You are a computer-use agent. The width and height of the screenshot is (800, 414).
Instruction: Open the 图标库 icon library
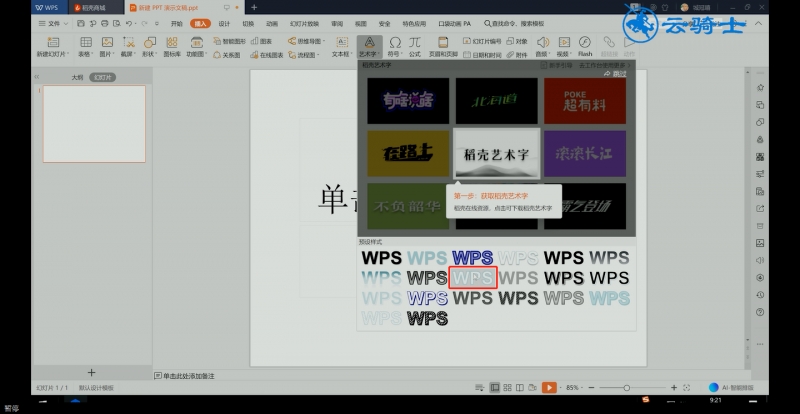pyautogui.click(x=172, y=46)
